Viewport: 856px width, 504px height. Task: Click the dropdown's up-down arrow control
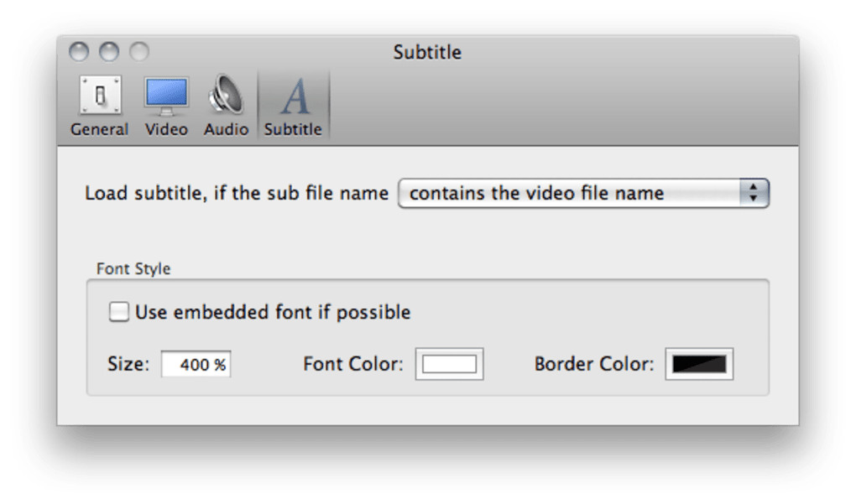(x=754, y=193)
